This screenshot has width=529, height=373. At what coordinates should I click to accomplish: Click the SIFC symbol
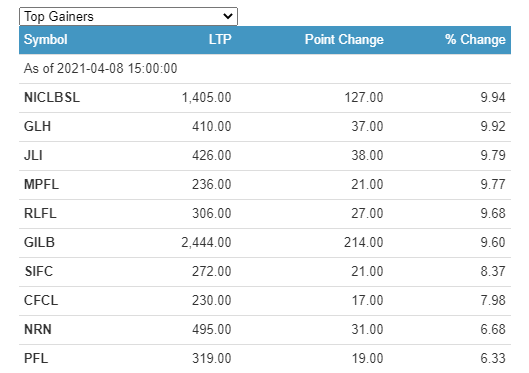[x=38, y=271]
